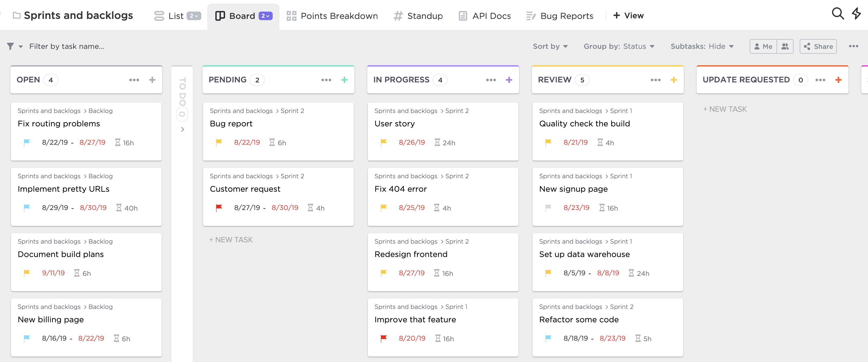Click New Task under Update Requested
The image size is (868, 362).
point(725,109)
